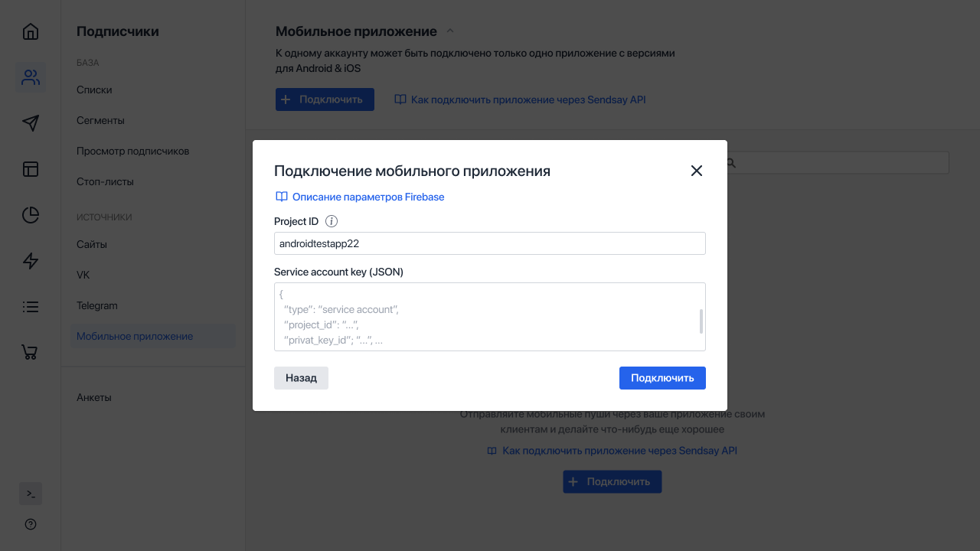Open the pie chart statistics icon

[30, 215]
